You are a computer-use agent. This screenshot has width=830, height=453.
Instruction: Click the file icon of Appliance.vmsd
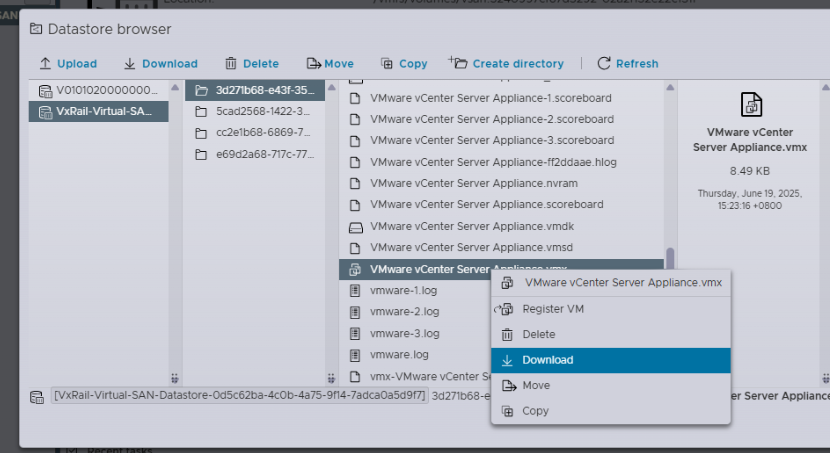(355, 248)
